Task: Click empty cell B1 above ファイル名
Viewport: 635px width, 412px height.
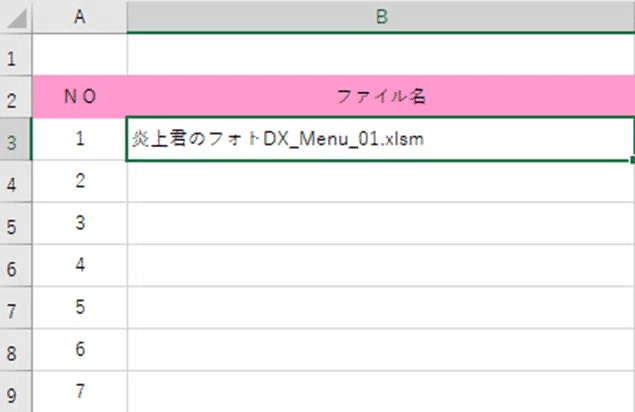Action: [381, 55]
